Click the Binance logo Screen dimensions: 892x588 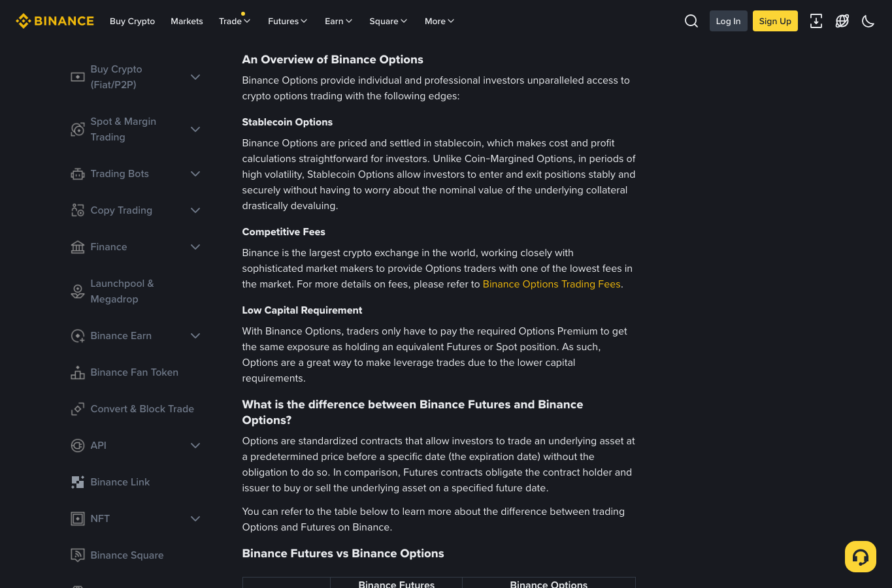coord(55,21)
